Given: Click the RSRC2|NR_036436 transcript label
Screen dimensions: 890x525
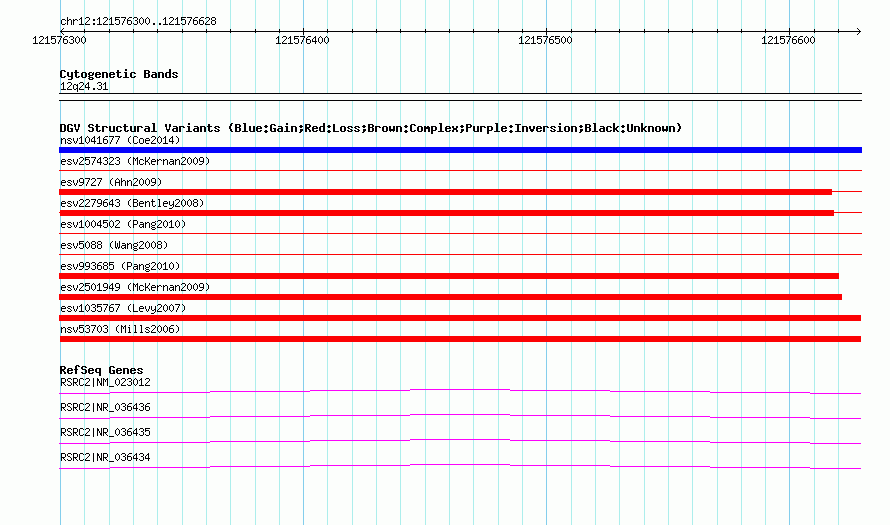Looking at the screenshot, I should pyautogui.click(x=105, y=408).
